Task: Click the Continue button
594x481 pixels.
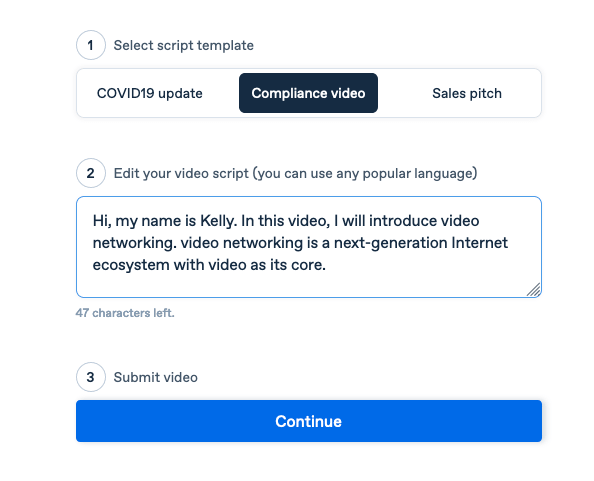Action: pyautogui.click(x=309, y=421)
